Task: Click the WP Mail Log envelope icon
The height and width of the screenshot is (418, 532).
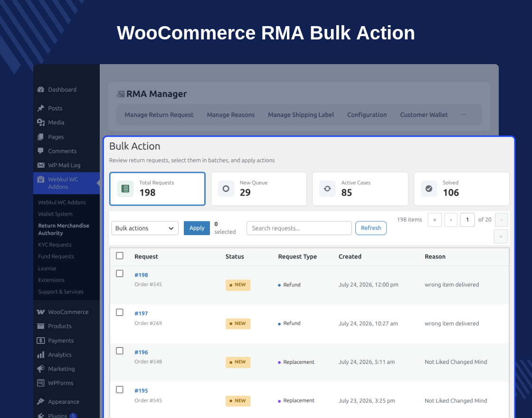Action: [x=41, y=165]
